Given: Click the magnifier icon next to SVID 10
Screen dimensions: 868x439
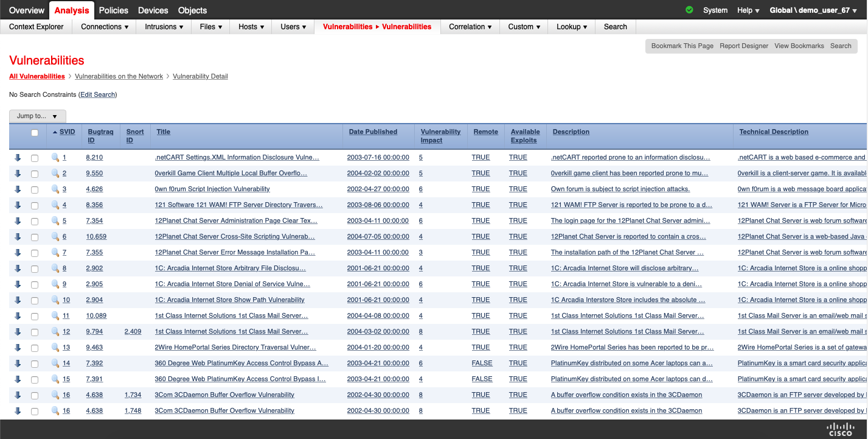Looking at the screenshot, I should (x=55, y=300).
